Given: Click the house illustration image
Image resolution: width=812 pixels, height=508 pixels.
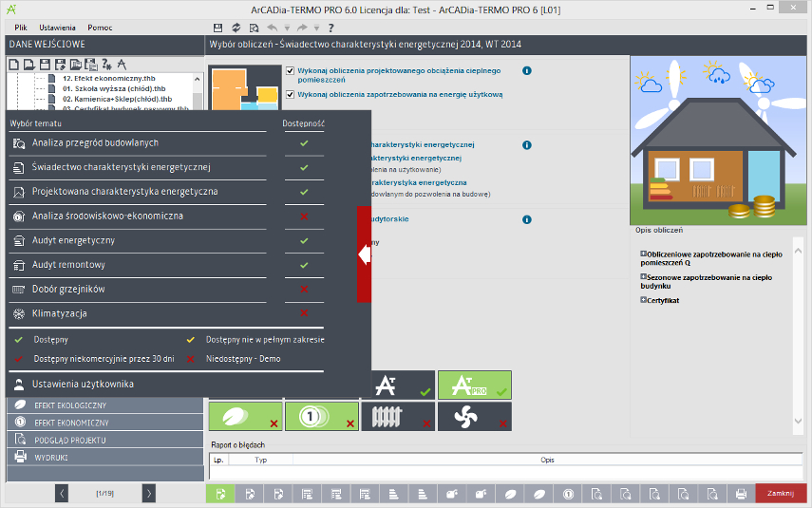Looking at the screenshot, I should click(718, 141).
